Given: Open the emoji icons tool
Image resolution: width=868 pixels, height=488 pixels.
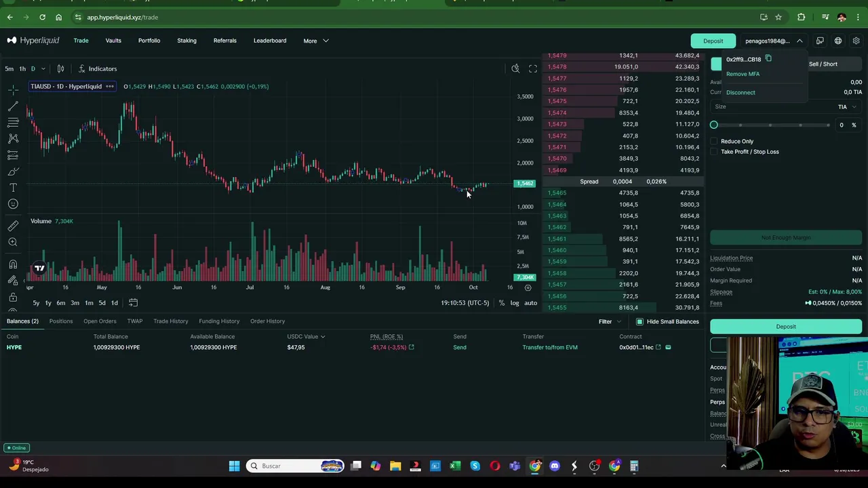Looking at the screenshot, I should click(13, 204).
